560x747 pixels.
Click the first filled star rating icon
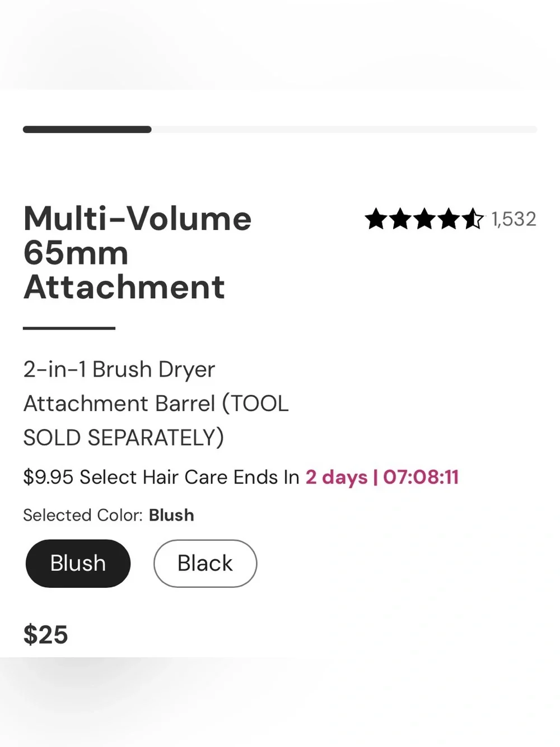coord(376,219)
